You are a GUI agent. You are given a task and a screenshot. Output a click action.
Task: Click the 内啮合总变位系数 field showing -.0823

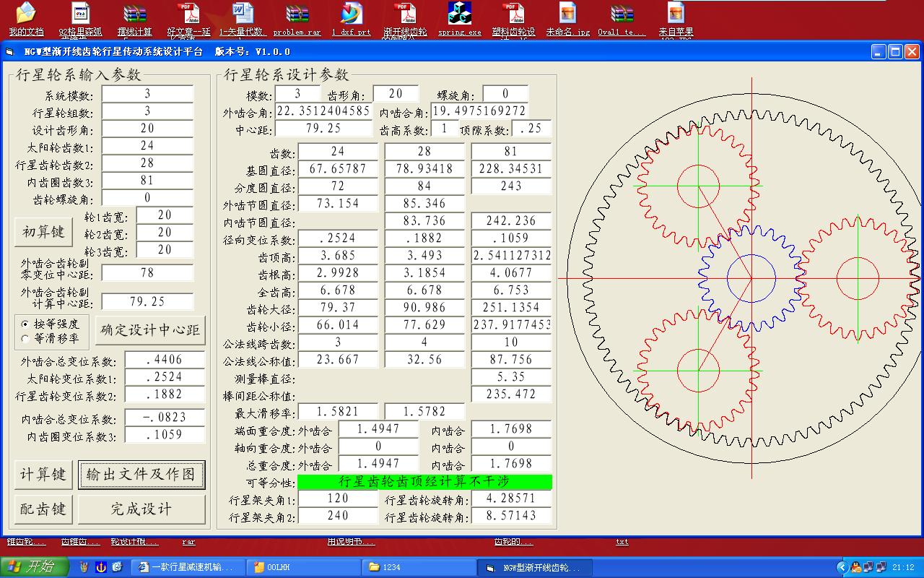(x=165, y=417)
